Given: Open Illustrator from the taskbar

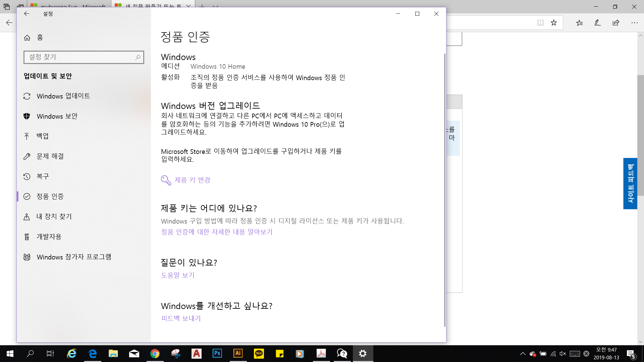Looking at the screenshot, I should (238, 354).
